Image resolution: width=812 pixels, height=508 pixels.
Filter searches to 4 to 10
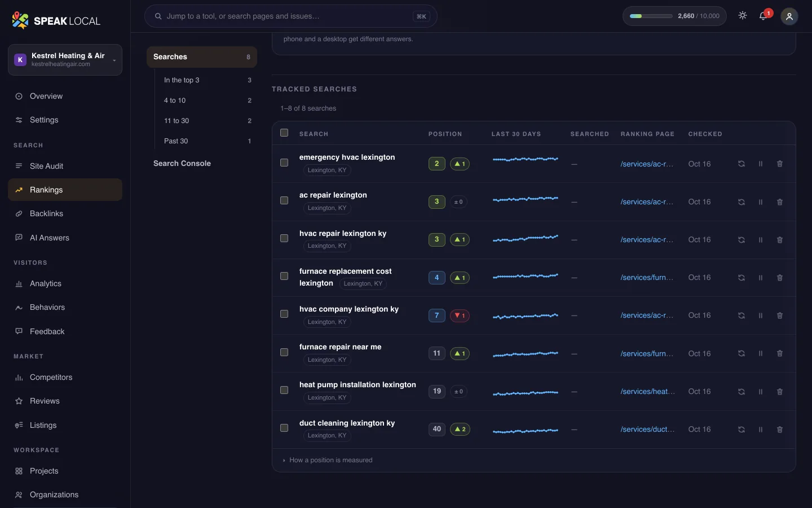coord(207,100)
